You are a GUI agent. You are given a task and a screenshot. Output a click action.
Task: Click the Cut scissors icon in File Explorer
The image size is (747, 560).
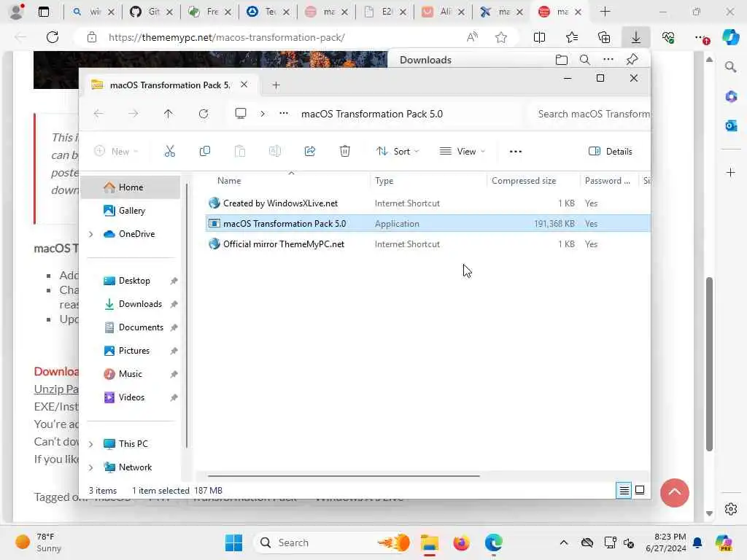tap(169, 152)
